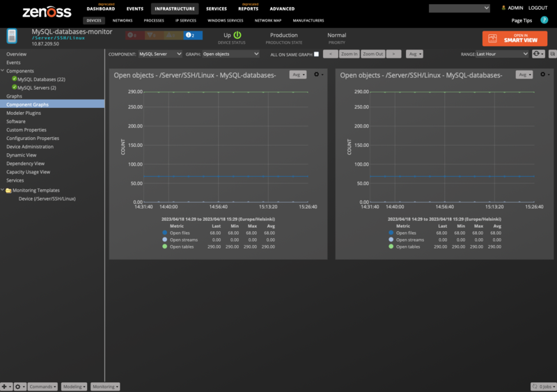Open the Monitoring dropdown menu
The height and width of the screenshot is (392, 557).
(105, 386)
